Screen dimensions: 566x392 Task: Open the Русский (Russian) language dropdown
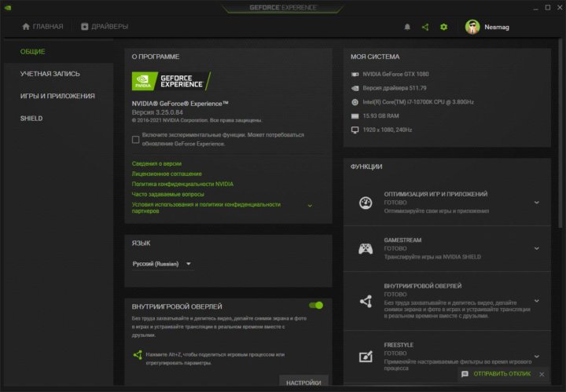point(162,264)
